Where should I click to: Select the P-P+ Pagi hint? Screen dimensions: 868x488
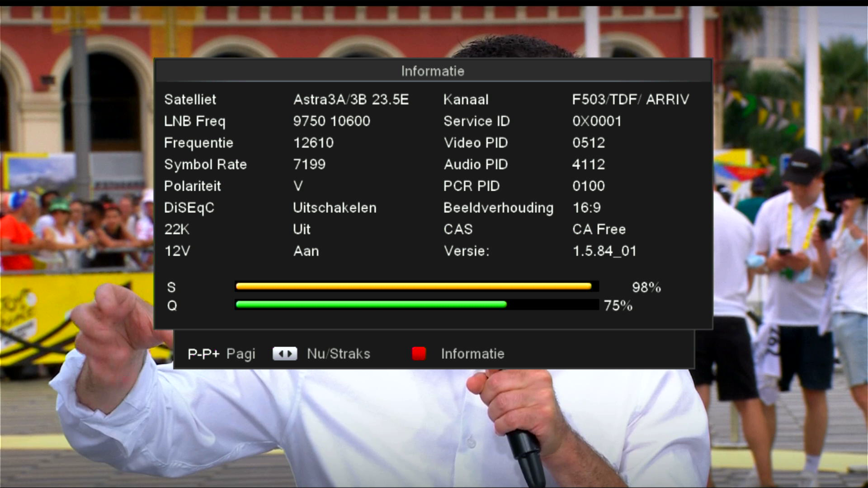point(222,354)
